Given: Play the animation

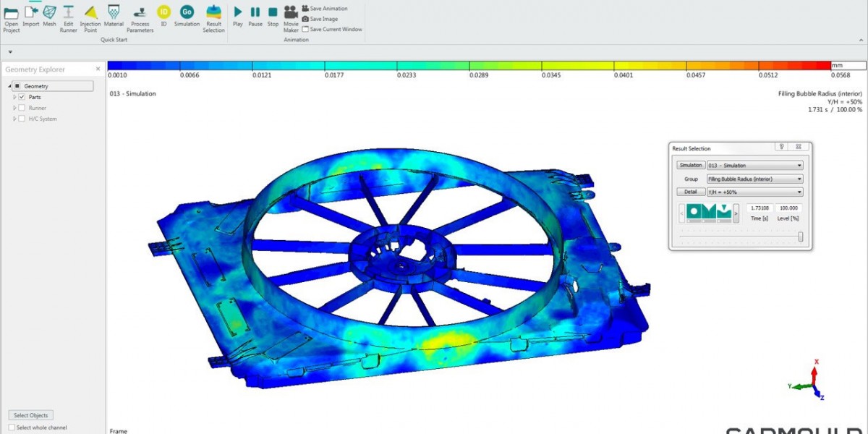Looking at the screenshot, I should (238, 12).
